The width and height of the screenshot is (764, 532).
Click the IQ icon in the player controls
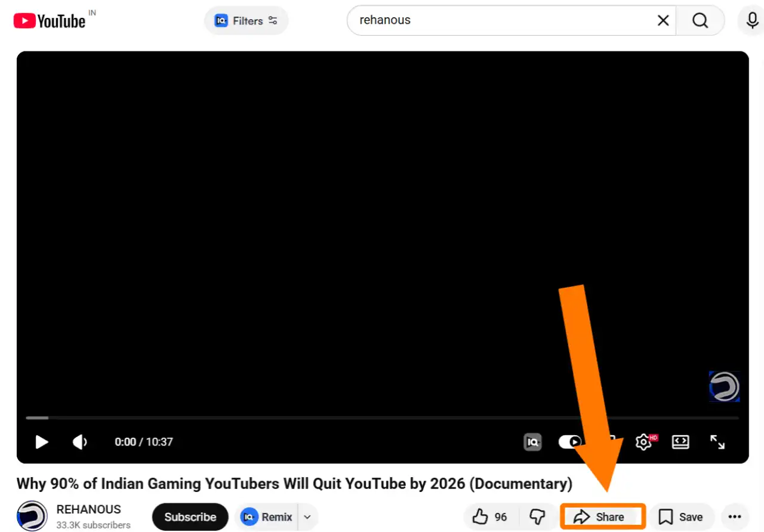click(x=532, y=442)
